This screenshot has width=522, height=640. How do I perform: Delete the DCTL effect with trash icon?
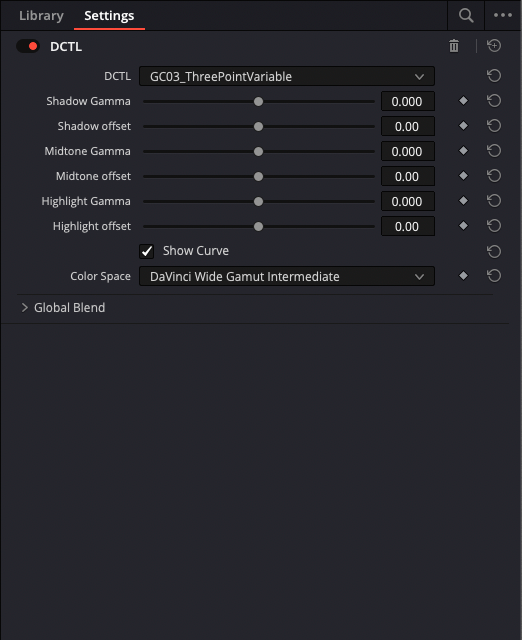(454, 46)
